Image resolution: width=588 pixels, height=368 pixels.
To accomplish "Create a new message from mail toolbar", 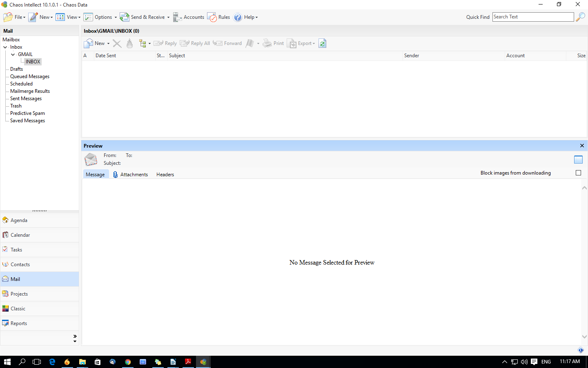I will [94, 43].
